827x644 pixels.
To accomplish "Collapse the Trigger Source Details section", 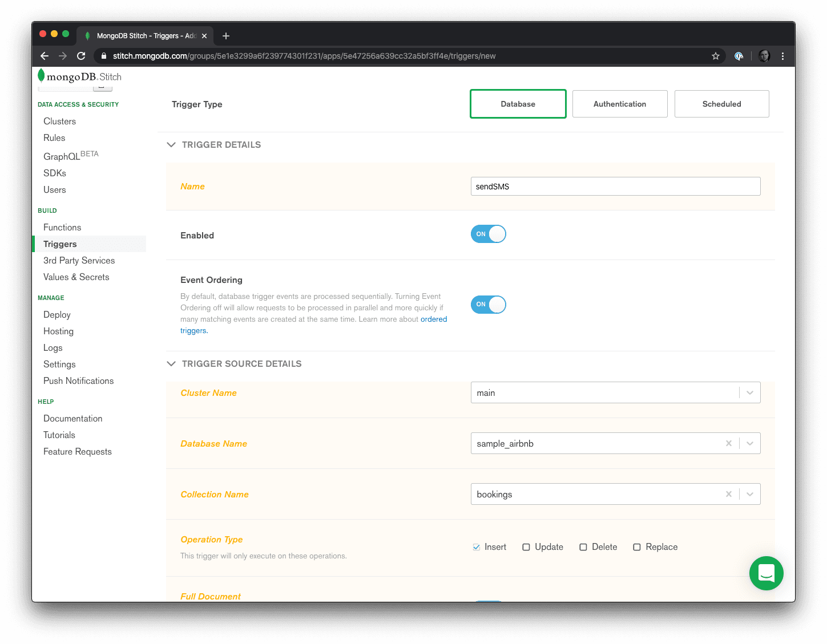I will (171, 364).
